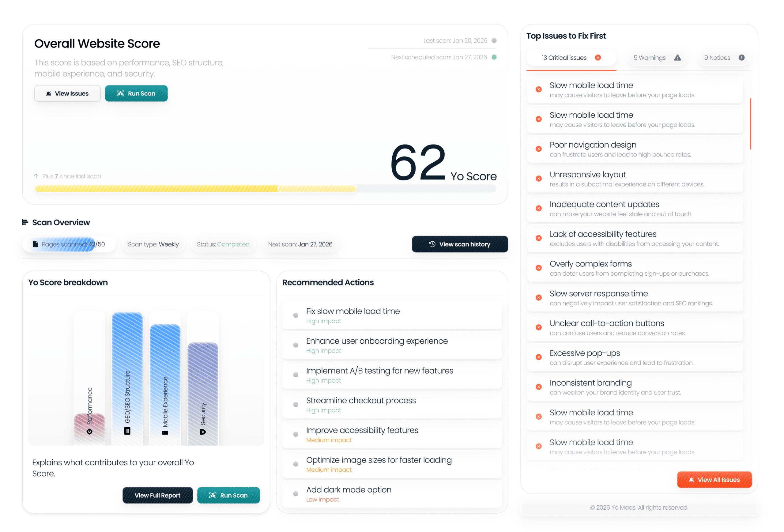Toggle the bullet for Fix slow mobile load time
Viewport: 784px width, 532px height.
click(296, 315)
